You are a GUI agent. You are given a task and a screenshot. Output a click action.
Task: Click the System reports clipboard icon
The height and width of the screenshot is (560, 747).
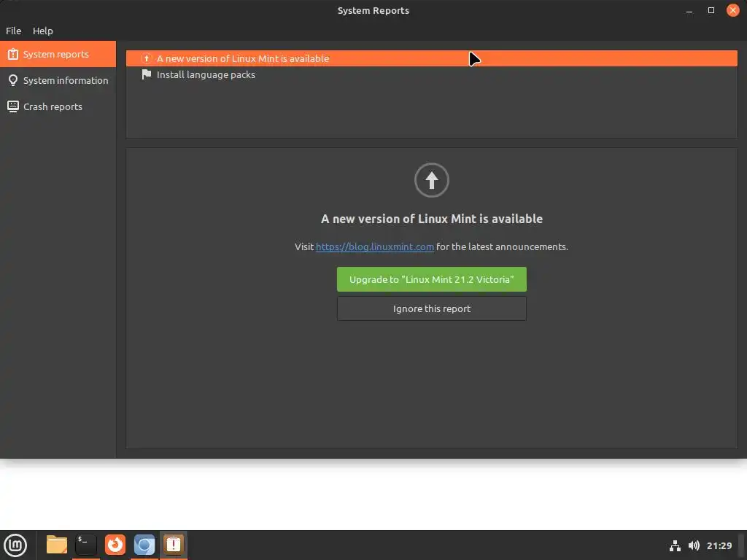coord(13,54)
